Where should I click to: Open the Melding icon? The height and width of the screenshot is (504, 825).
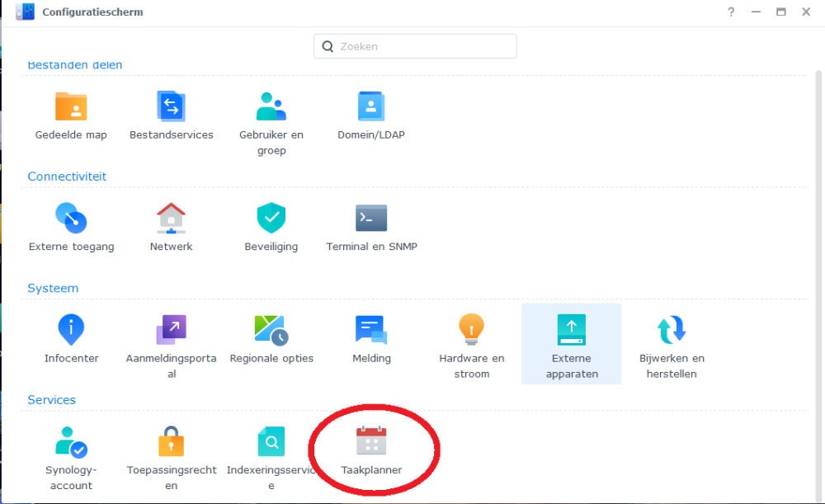371,330
